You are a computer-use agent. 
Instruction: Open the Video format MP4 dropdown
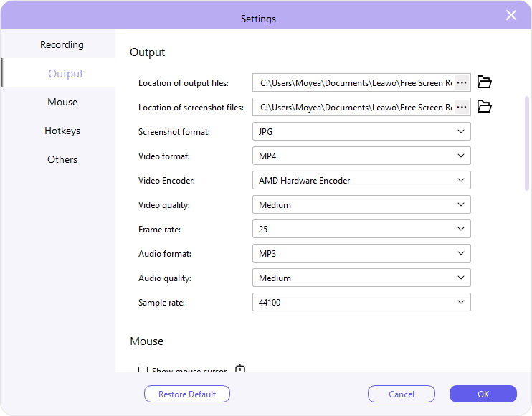coord(361,156)
